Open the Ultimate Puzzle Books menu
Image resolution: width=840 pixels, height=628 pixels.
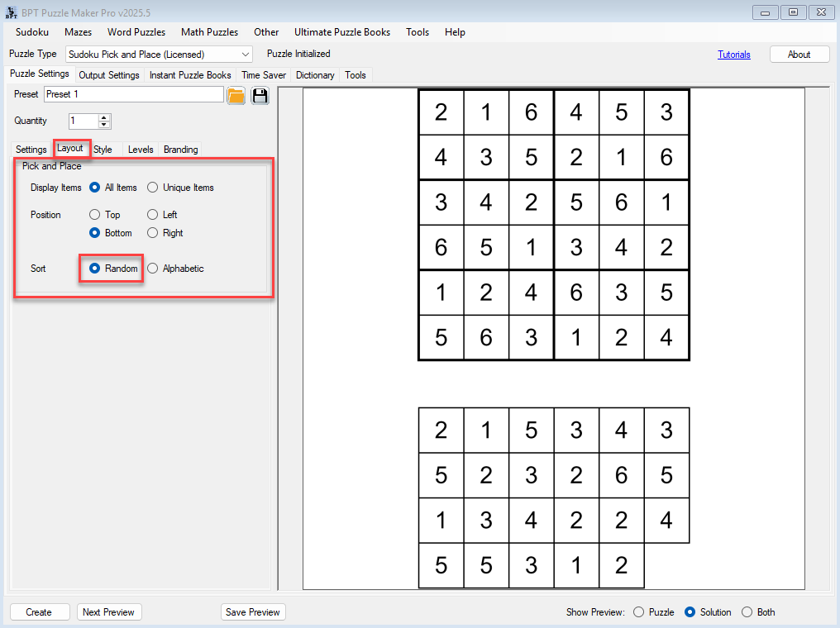pos(342,32)
